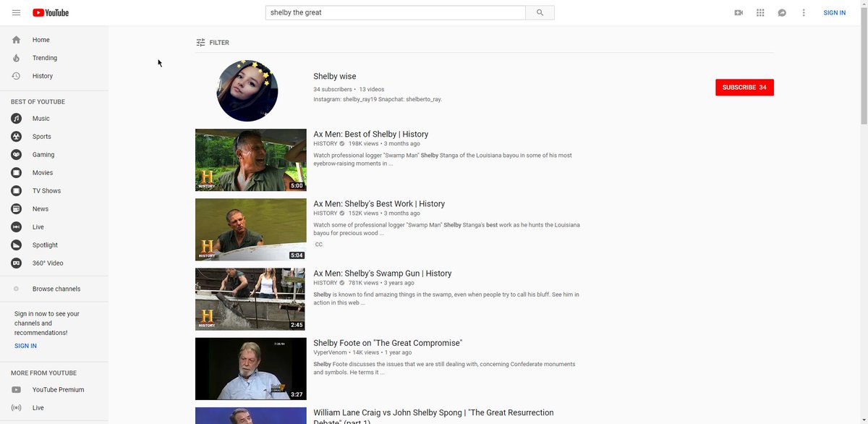Click the Home icon in sidebar
The width and height of the screenshot is (868, 424).
(x=16, y=40)
